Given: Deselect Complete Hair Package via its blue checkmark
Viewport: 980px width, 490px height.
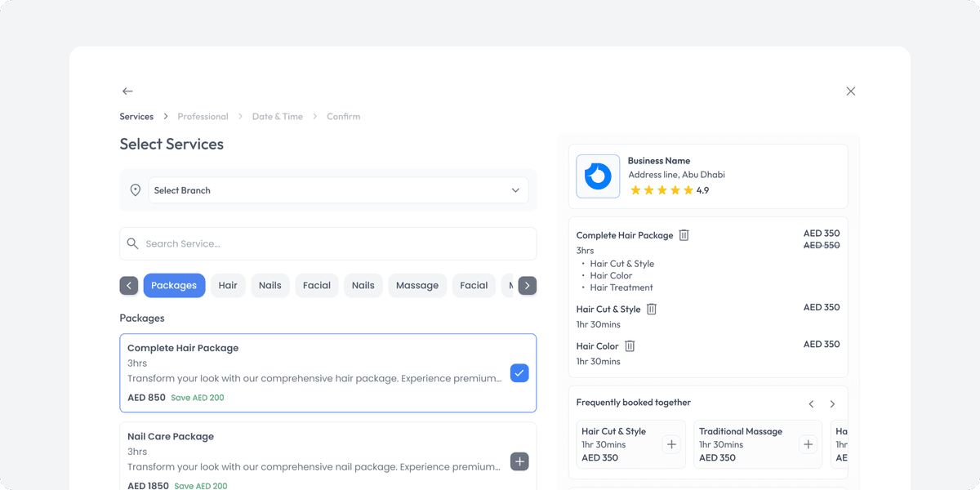Looking at the screenshot, I should pyautogui.click(x=519, y=372).
